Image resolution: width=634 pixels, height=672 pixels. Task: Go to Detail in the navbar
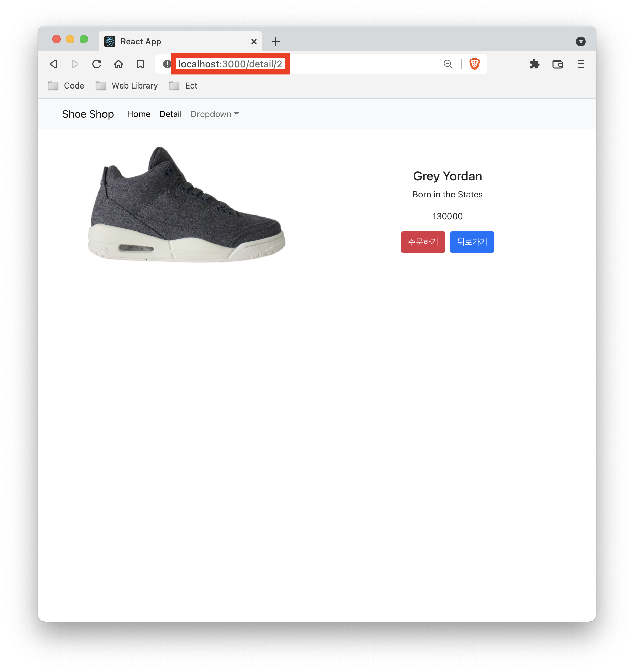click(x=171, y=114)
